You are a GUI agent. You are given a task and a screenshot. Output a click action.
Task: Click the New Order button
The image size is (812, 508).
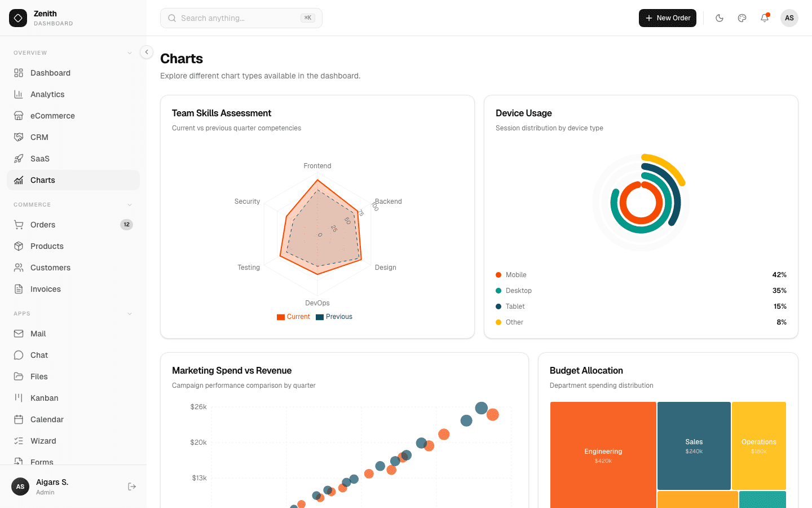tap(667, 18)
